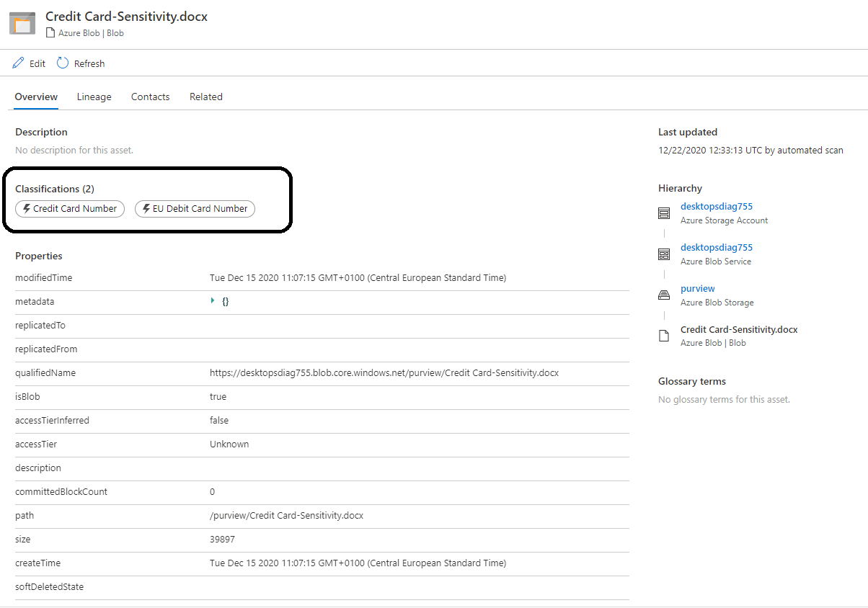This screenshot has height=608, width=868.
Task: Click the qualifiedName URL value
Action: tap(384, 373)
